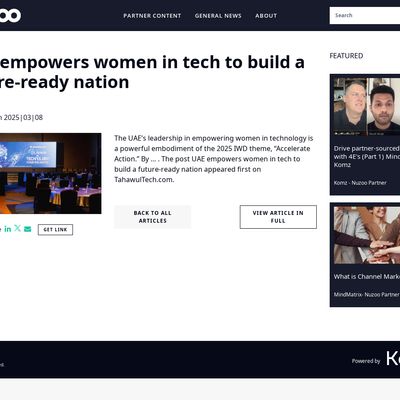The height and width of the screenshot is (400, 400).
Task: Click article summary mentioning TahawulTech.com
Action: point(214,159)
